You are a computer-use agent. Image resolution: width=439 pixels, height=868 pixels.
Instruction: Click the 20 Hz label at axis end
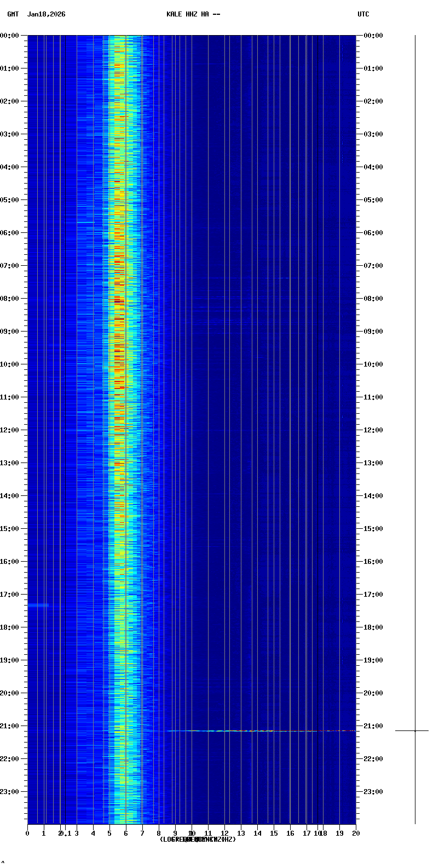(x=356, y=833)
